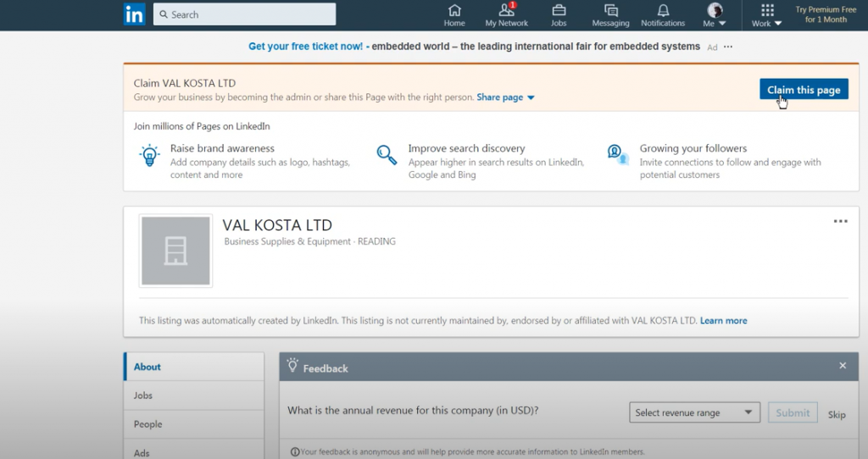Open the ad options three-dot menu
The height and width of the screenshot is (459, 868).
(728, 47)
